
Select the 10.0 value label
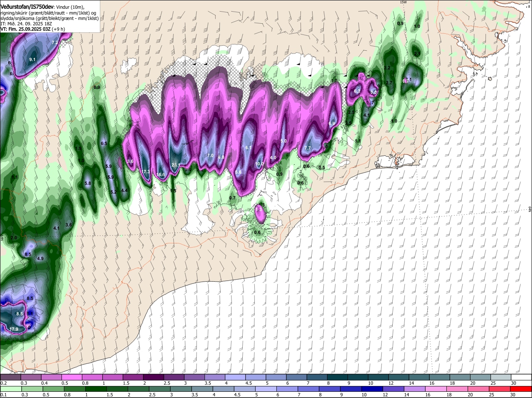(259, 164)
